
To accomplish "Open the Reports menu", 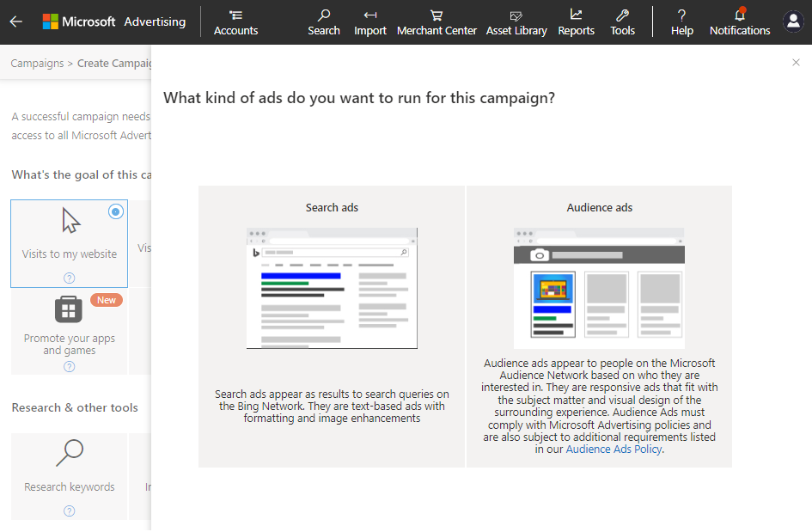I will click(x=576, y=22).
